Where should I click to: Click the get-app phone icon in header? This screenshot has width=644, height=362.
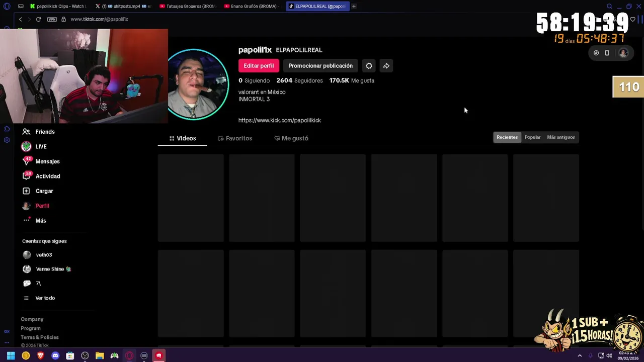pos(607,53)
